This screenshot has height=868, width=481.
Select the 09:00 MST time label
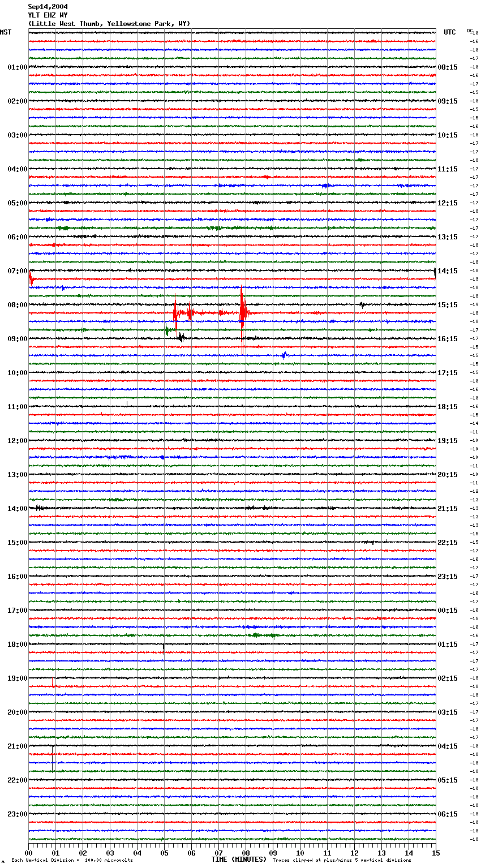(x=18, y=339)
